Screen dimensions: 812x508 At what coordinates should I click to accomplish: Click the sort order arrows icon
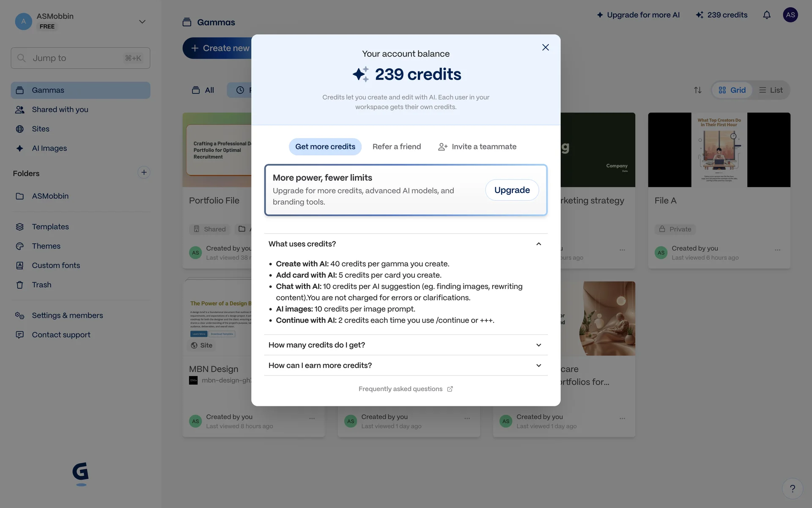[x=697, y=90]
